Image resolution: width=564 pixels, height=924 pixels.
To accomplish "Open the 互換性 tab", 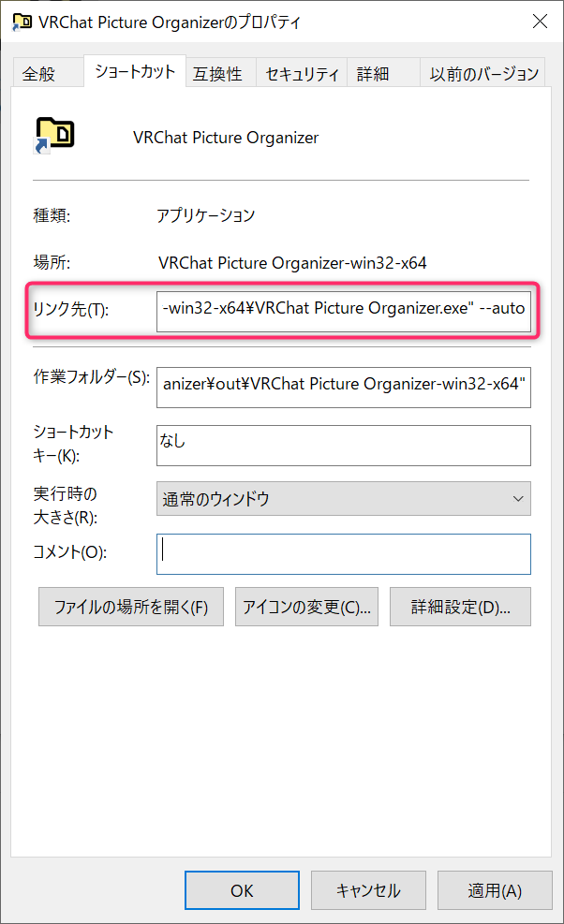I will [x=221, y=74].
